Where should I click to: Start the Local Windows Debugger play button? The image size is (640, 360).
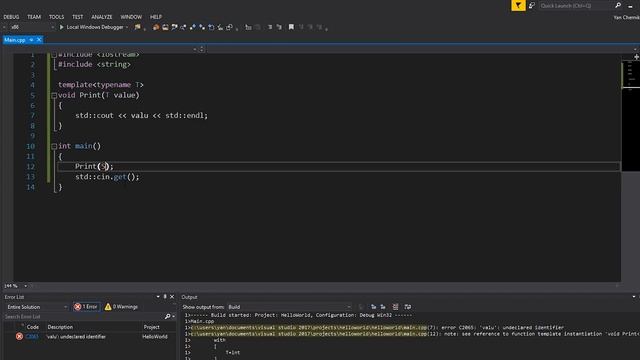tap(62, 27)
